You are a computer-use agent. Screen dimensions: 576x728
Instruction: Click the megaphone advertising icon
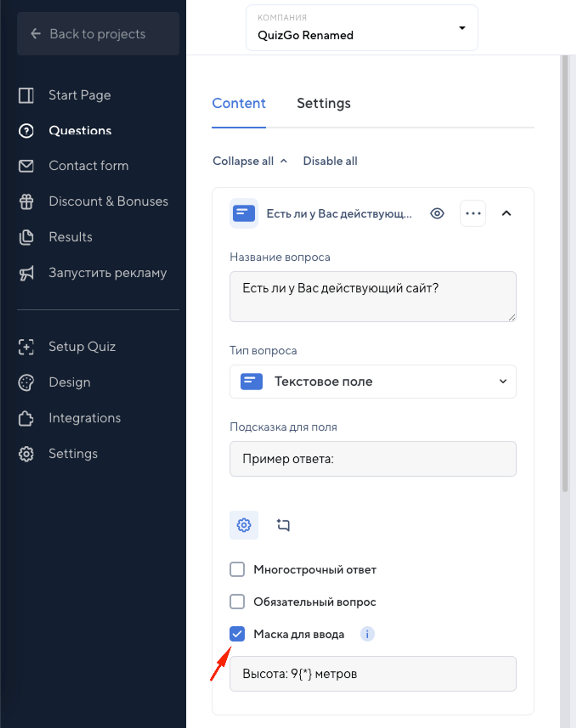(x=26, y=273)
